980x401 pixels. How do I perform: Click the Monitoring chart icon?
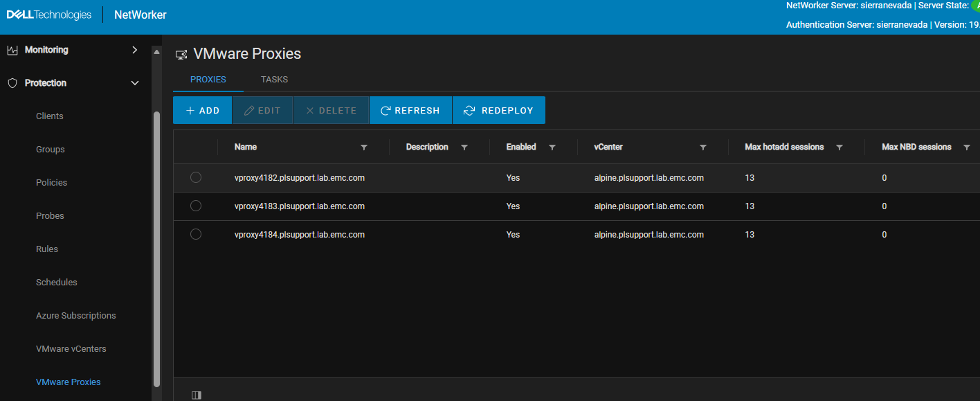pyautogui.click(x=12, y=50)
